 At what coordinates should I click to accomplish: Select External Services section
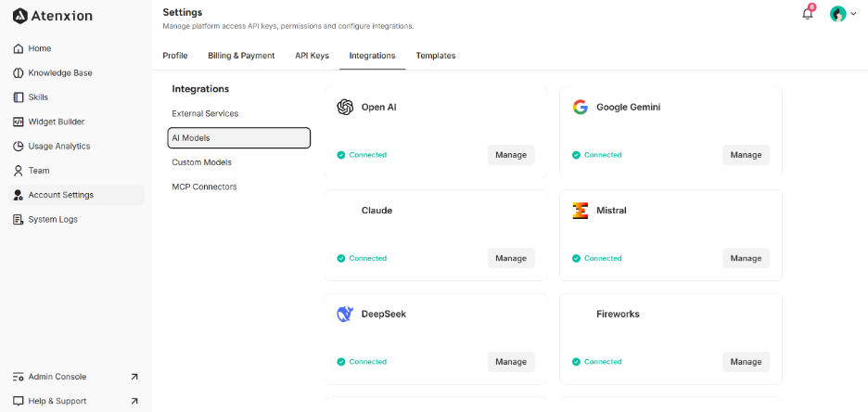(x=238, y=113)
